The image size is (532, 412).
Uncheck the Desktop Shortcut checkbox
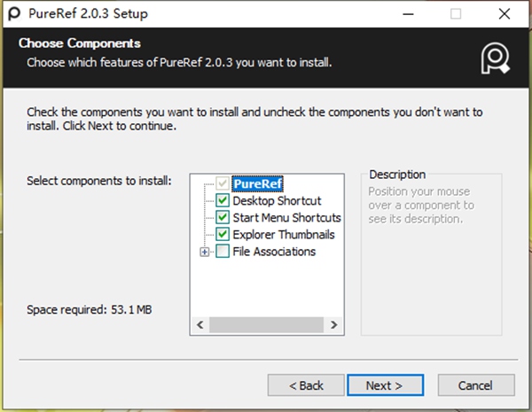click(x=222, y=201)
